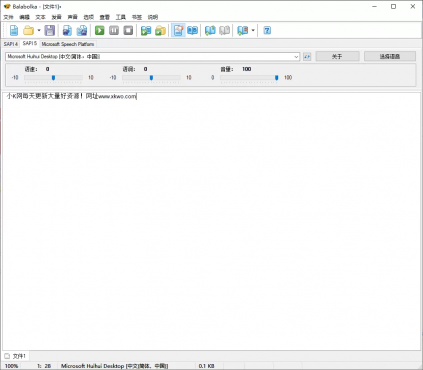Maximize the Balabolka window
This screenshot has width=423, height=370.
click(x=393, y=6)
